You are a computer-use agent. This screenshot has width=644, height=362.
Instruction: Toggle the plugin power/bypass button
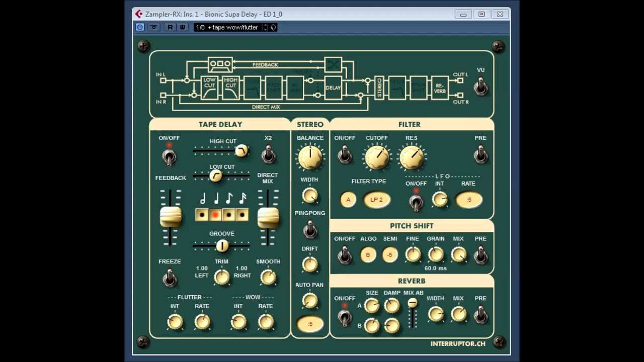click(140, 27)
